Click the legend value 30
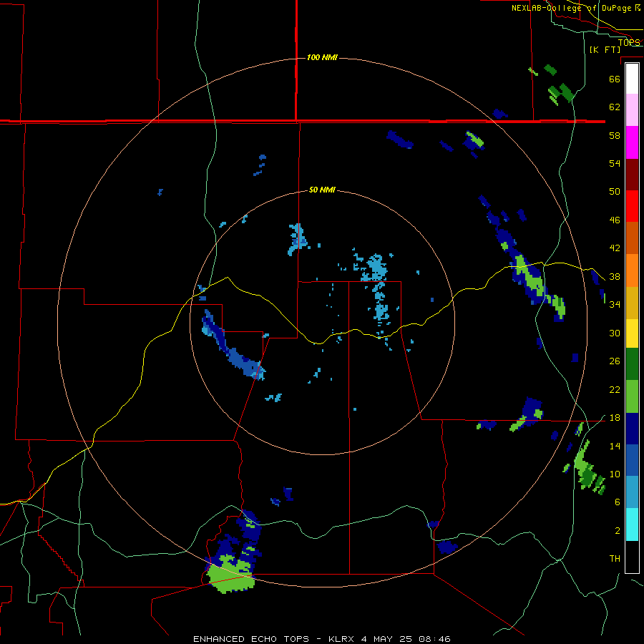This screenshot has width=644, height=644. 615,333
